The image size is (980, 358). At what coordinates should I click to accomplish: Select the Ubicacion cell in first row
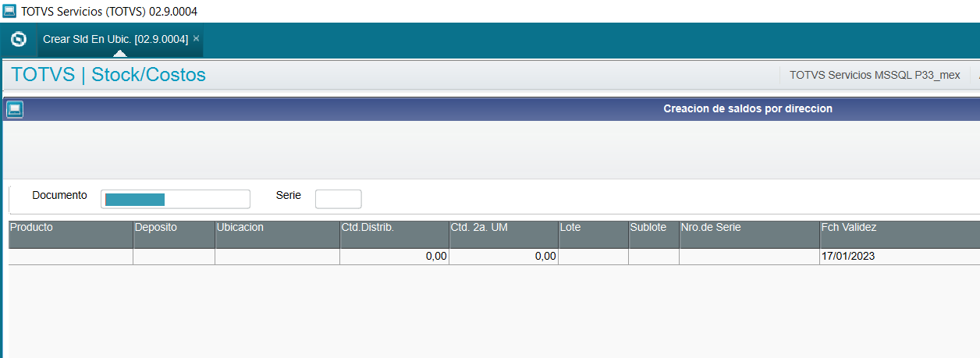(277, 257)
